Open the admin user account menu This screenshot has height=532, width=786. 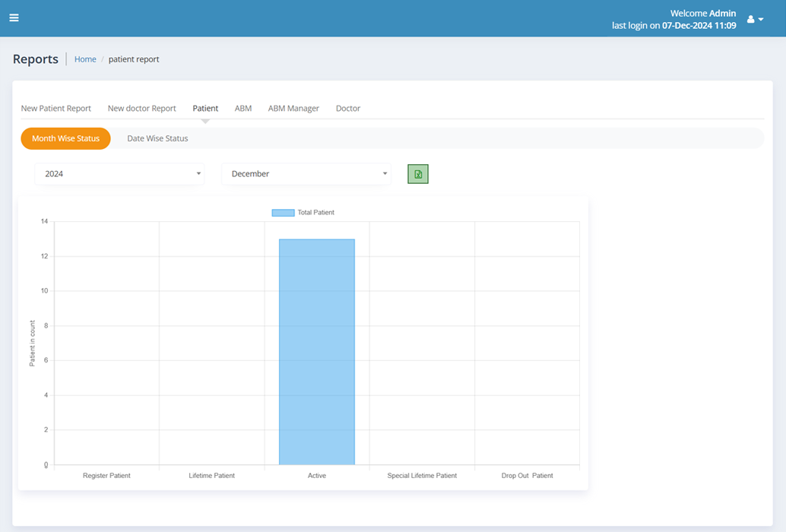pyautogui.click(x=755, y=19)
